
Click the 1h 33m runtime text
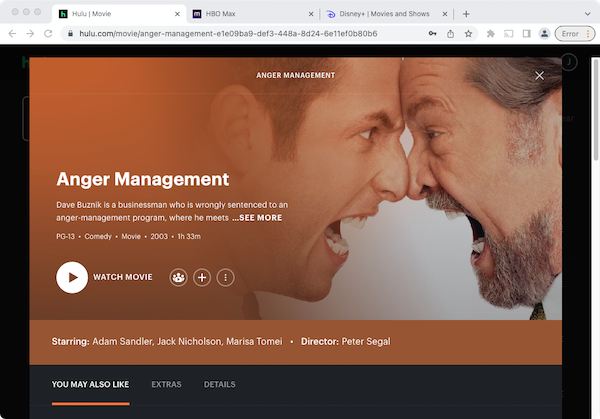click(x=189, y=236)
